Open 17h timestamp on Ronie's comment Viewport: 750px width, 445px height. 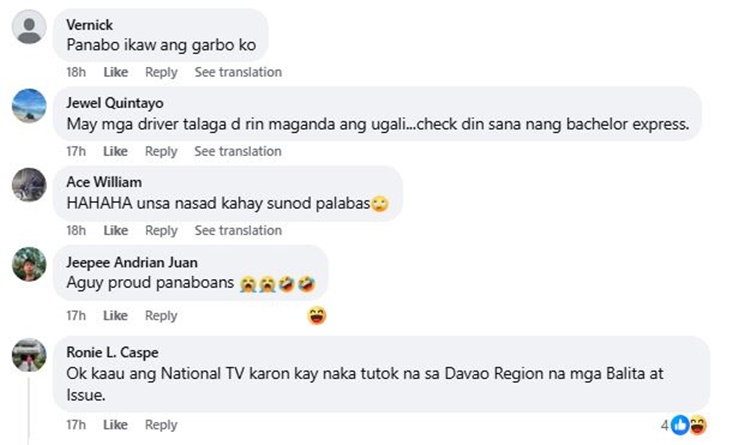[x=76, y=425]
